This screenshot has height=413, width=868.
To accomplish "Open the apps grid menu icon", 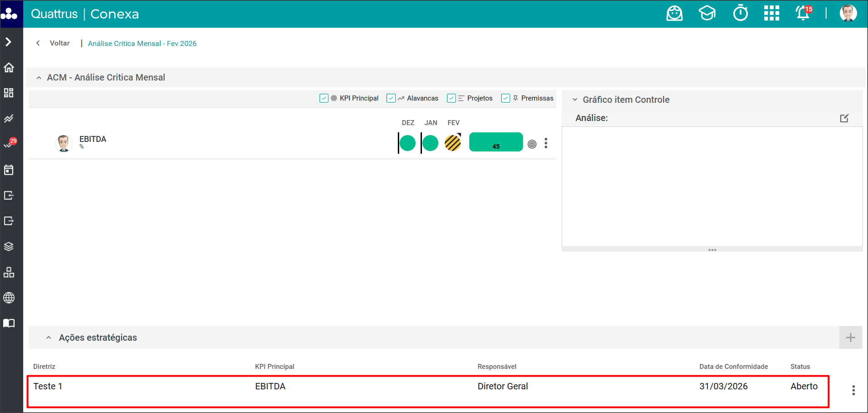I will [x=772, y=14].
